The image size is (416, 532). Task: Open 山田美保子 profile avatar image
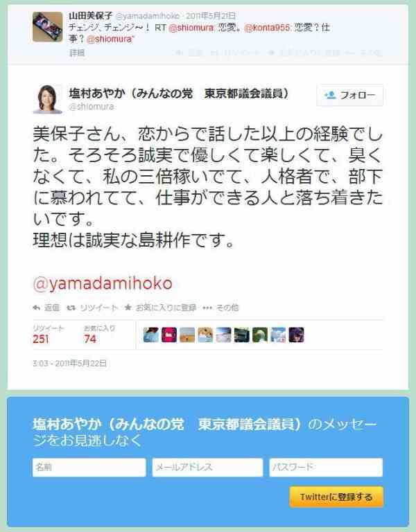click(x=48, y=27)
